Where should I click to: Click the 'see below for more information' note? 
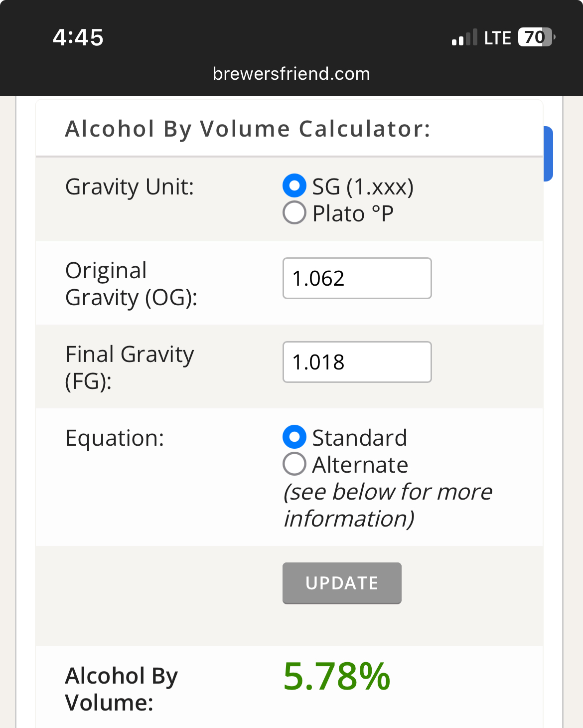pyautogui.click(x=388, y=505)
